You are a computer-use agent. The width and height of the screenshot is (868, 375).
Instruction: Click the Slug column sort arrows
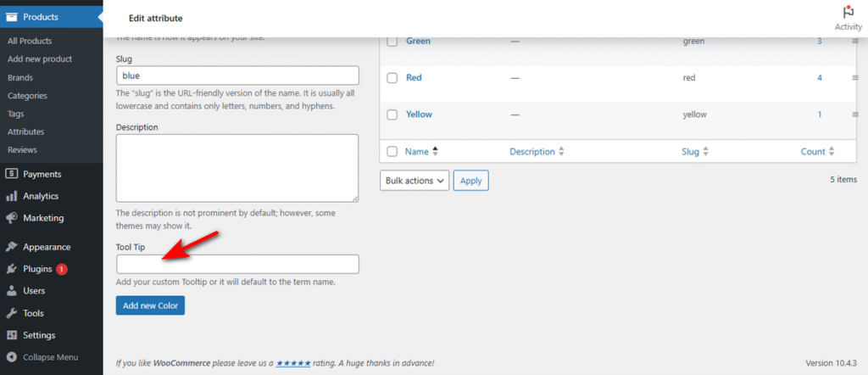click(x=706, y=151)
